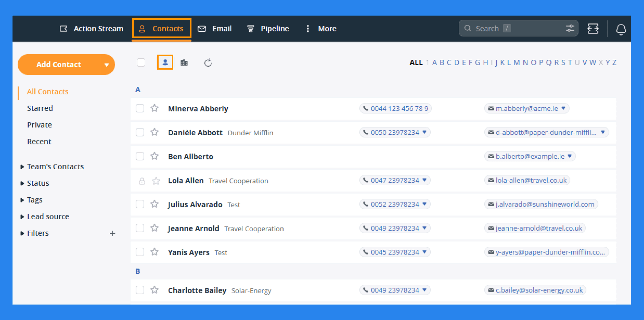
Task: Open Add Contact dropdown arrow
Action: 107,65
